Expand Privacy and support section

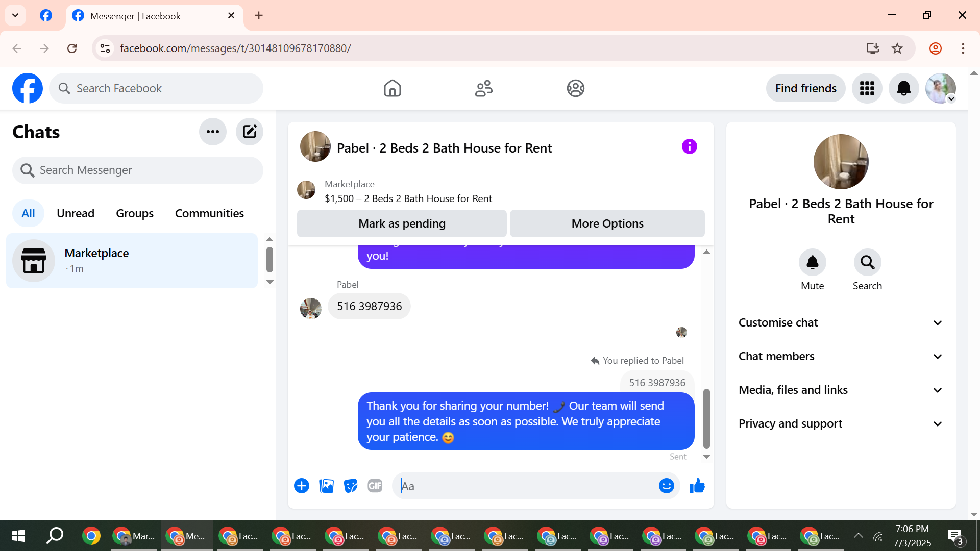click(840, 424)
